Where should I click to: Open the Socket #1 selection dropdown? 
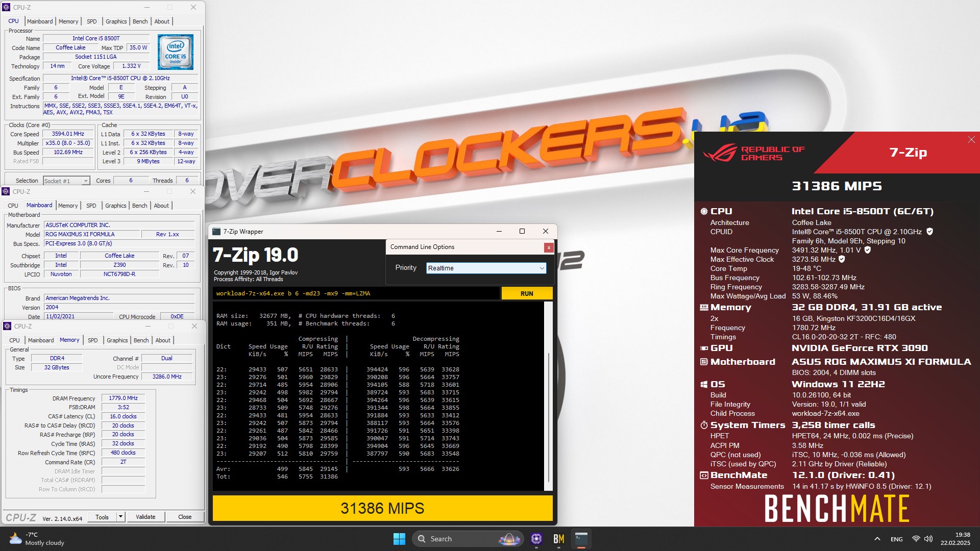pyautogui.click(x=66, y=181)
